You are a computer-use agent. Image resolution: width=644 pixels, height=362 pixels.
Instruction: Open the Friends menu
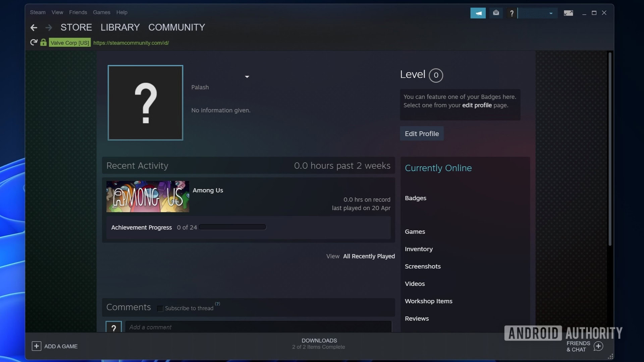pos(78,12)
